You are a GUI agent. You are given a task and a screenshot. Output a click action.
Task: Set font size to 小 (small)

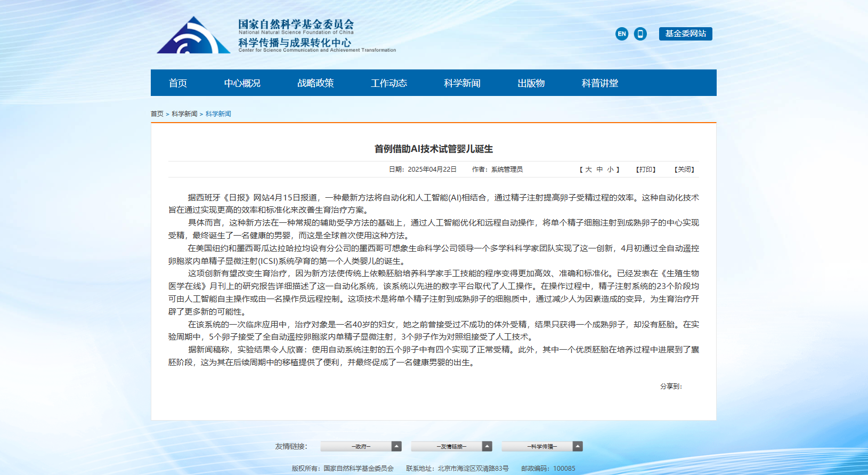click(610, 170)
